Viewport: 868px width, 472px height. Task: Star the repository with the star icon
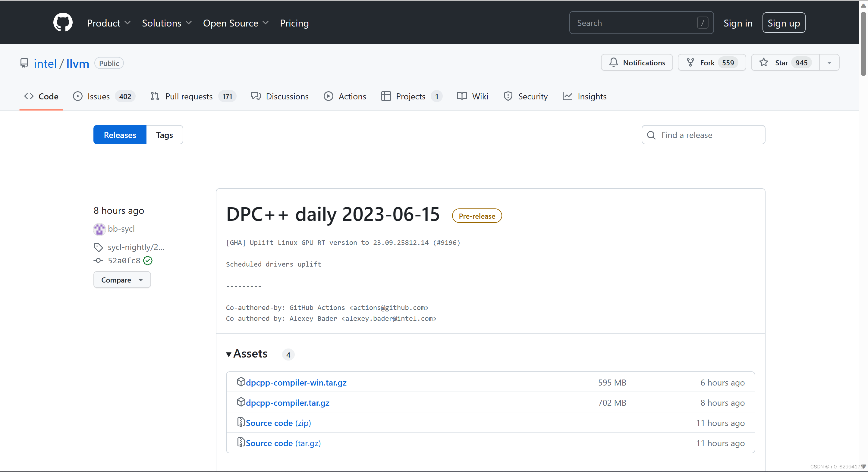(x=763, y=63)
